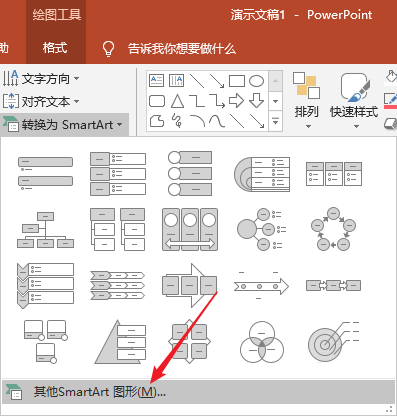Select the rectangle shape in gallery

[237, 81]
